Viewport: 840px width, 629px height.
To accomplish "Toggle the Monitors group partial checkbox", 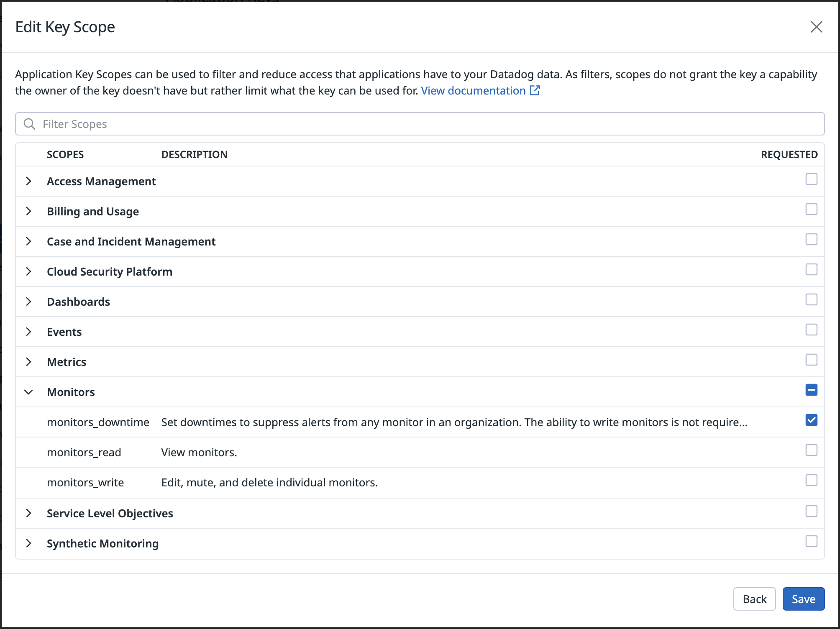I will (811, 390).
